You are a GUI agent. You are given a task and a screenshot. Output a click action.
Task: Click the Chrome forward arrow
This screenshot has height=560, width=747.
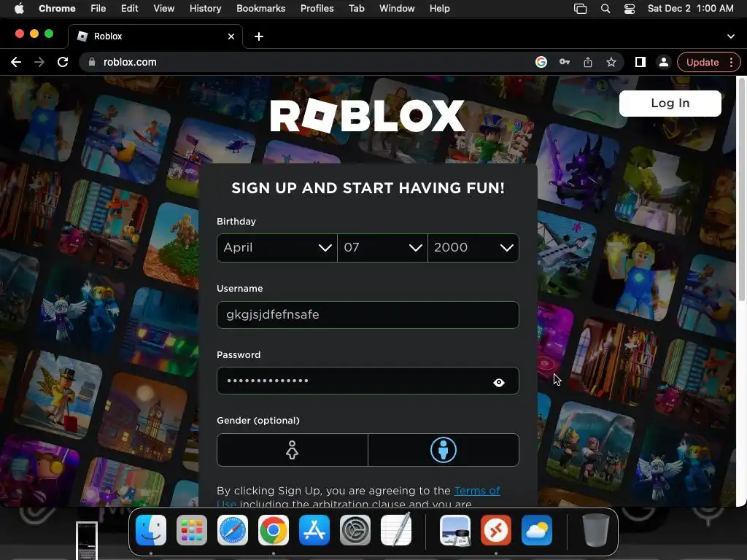coord(39,63)
